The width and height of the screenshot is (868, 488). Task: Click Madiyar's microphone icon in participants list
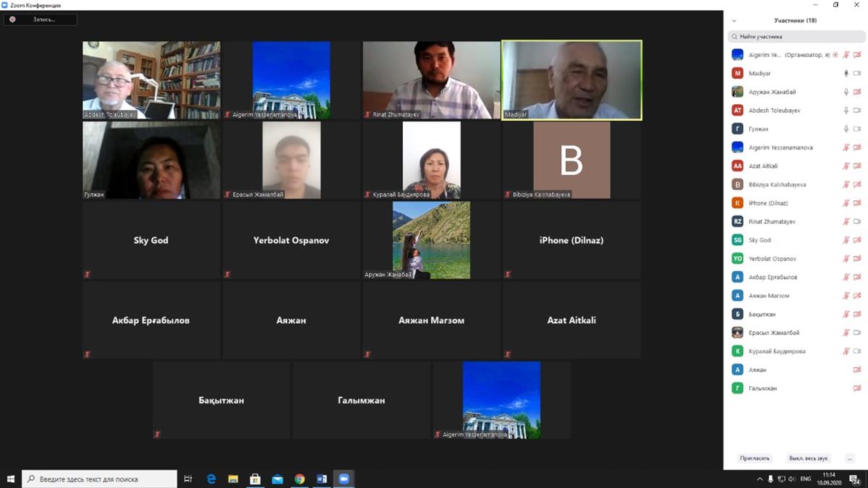846,73
